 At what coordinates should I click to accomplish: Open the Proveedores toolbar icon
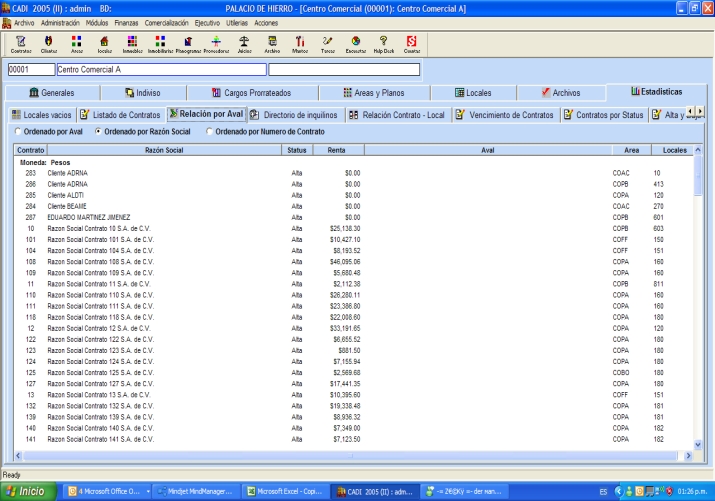tap(216, 42)
